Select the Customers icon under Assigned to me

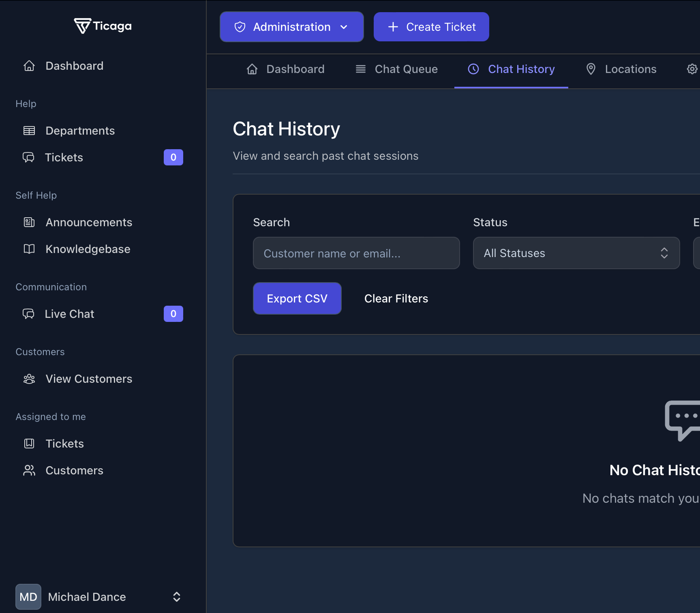click(x=29, y=470)
